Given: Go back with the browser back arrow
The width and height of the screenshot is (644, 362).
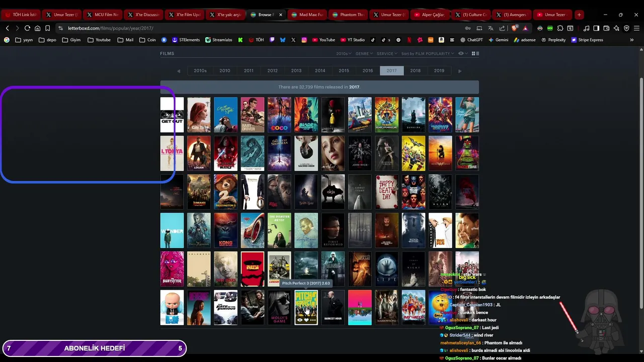Looking at the screenshot, I should point(7,28).
